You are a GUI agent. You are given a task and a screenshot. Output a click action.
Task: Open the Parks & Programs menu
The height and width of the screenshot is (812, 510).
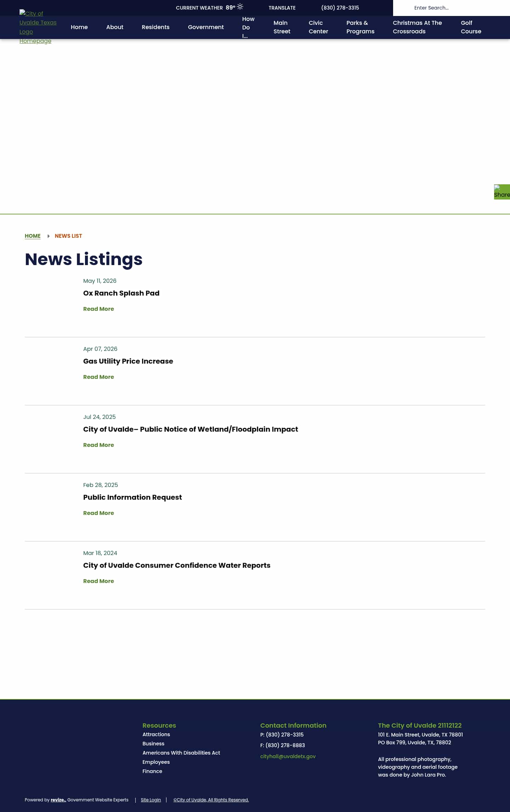360,27
